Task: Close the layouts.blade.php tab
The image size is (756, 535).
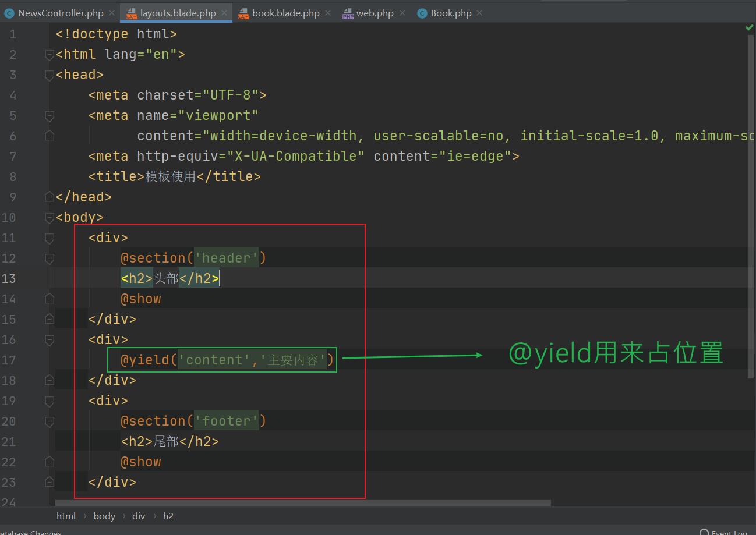Action: (x=224, y=13)
